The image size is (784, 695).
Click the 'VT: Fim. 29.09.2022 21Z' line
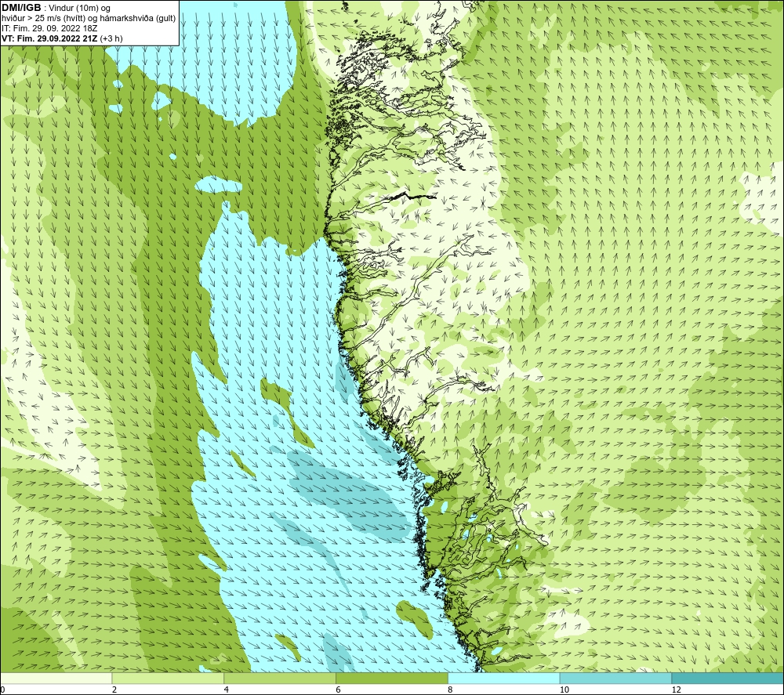(x=50, y=38)
